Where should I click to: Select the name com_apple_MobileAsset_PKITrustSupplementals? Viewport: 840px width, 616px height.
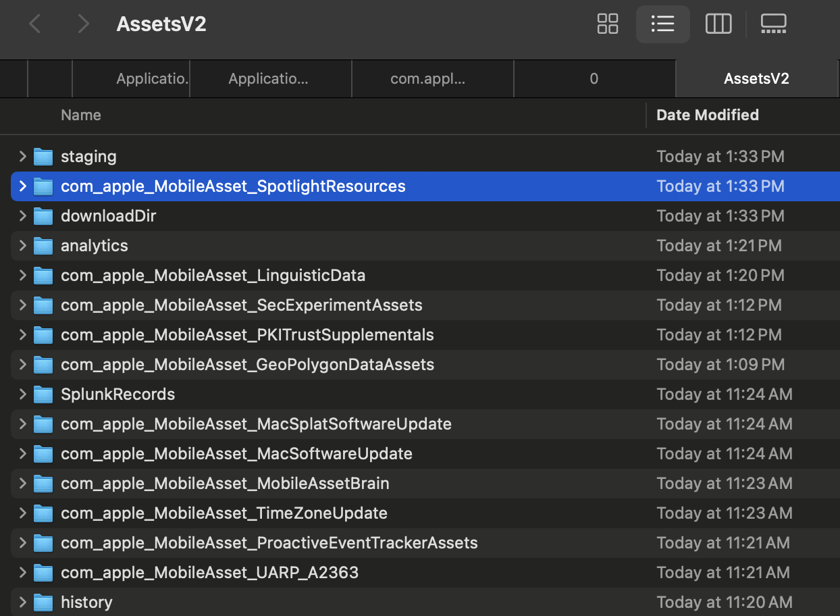coord(247,335)
